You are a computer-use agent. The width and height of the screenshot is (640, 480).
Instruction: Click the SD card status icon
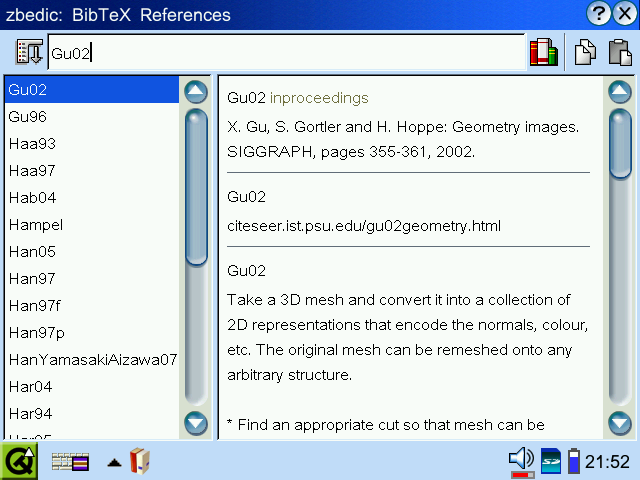(x=551, y=461)
